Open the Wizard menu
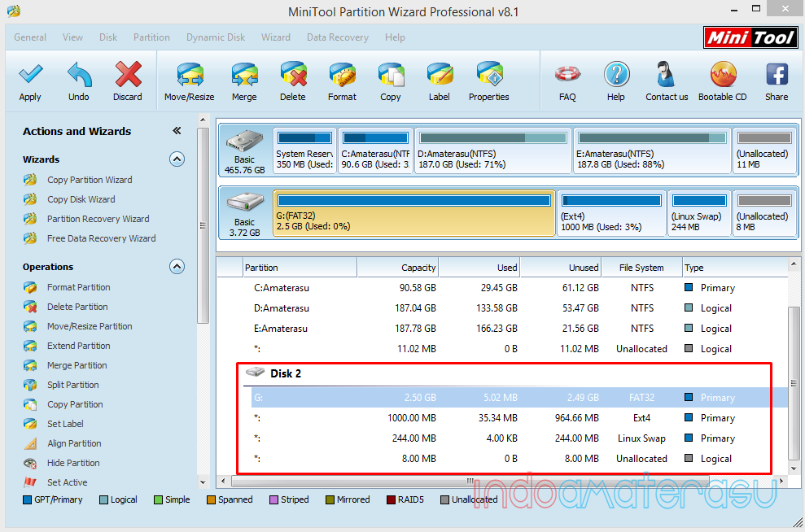The height and width of the screenshot is (532, 805). pos(276,37)
